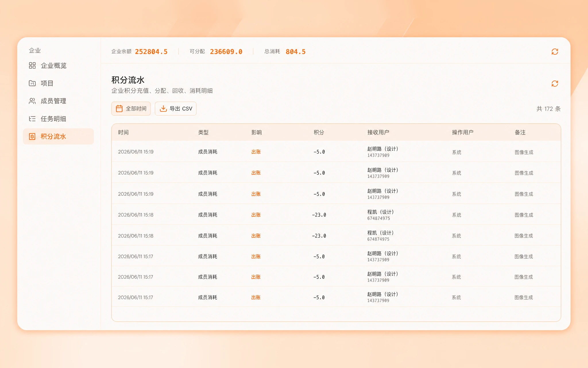Image resolution: width=588 pixels, height=368 pixels.
Task: Open the 企业概览 page
Action: coord(53,66)
